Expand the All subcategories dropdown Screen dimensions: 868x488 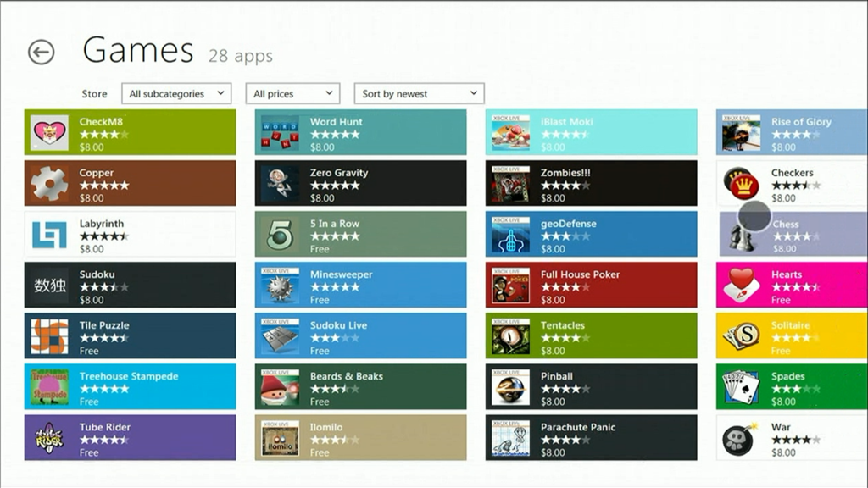(x=176, y=93)
